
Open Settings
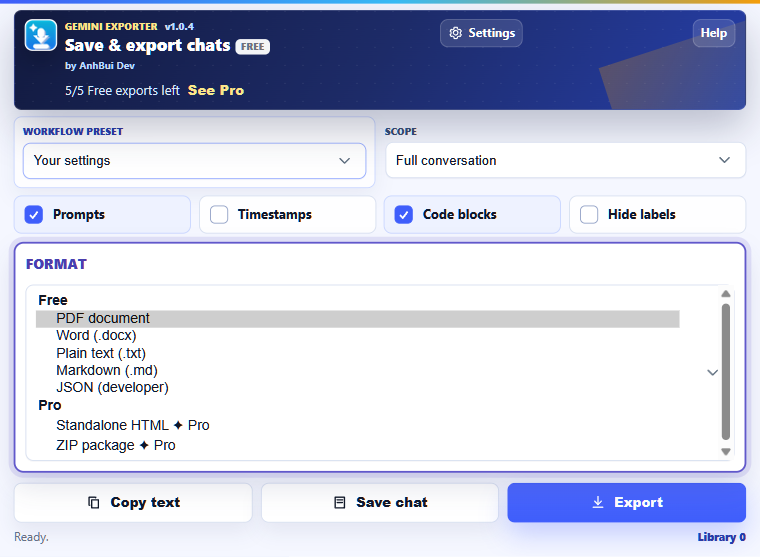[x=481, y=33]
